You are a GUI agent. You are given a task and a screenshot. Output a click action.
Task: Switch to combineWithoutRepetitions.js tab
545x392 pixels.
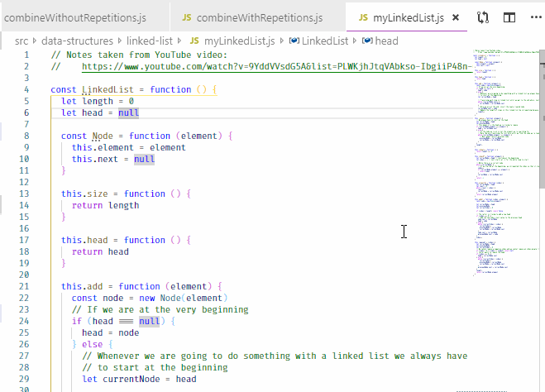pyautogui.click(x=75, y=17)
